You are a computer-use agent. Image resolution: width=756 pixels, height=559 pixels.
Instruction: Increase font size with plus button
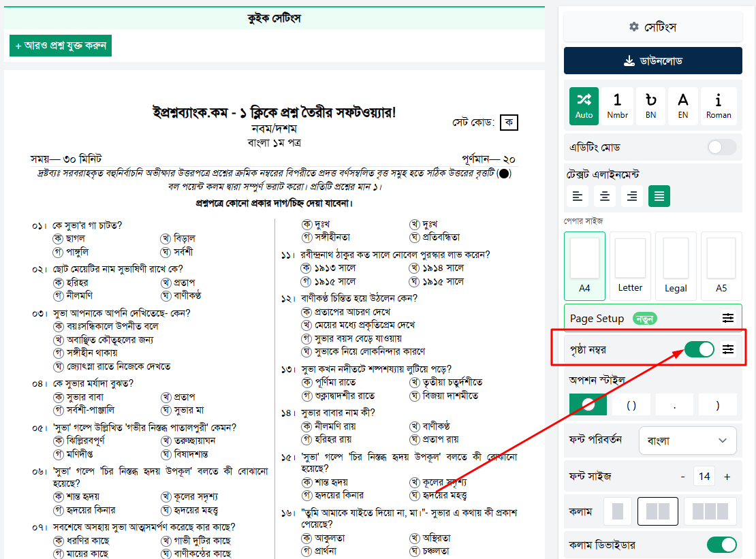727,477
